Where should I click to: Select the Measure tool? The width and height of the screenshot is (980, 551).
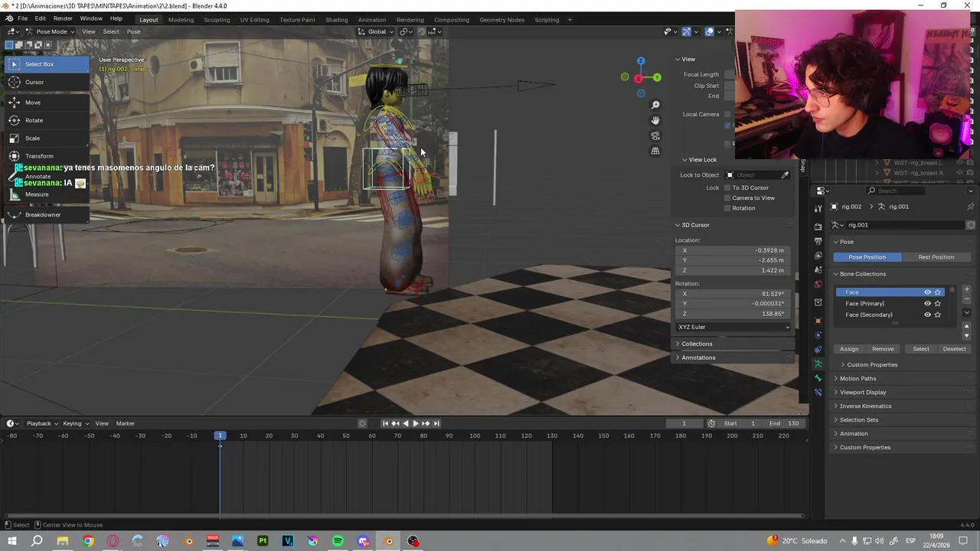(36, 194)
